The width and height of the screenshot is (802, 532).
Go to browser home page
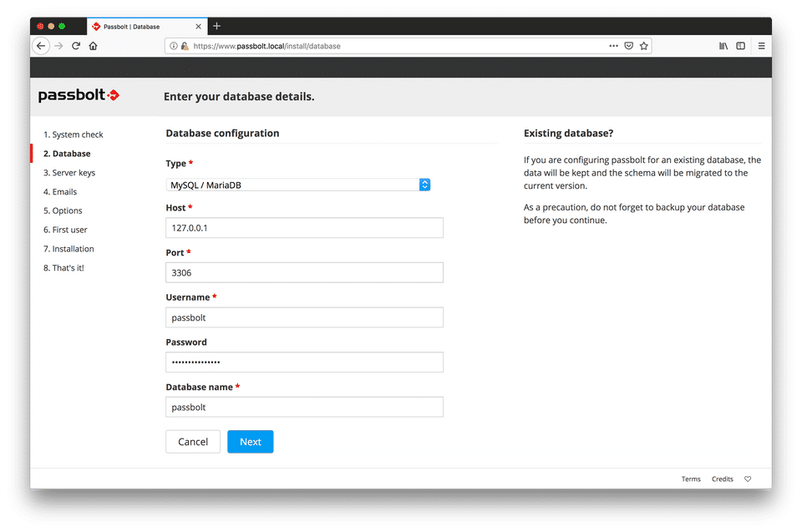(93, 46)
